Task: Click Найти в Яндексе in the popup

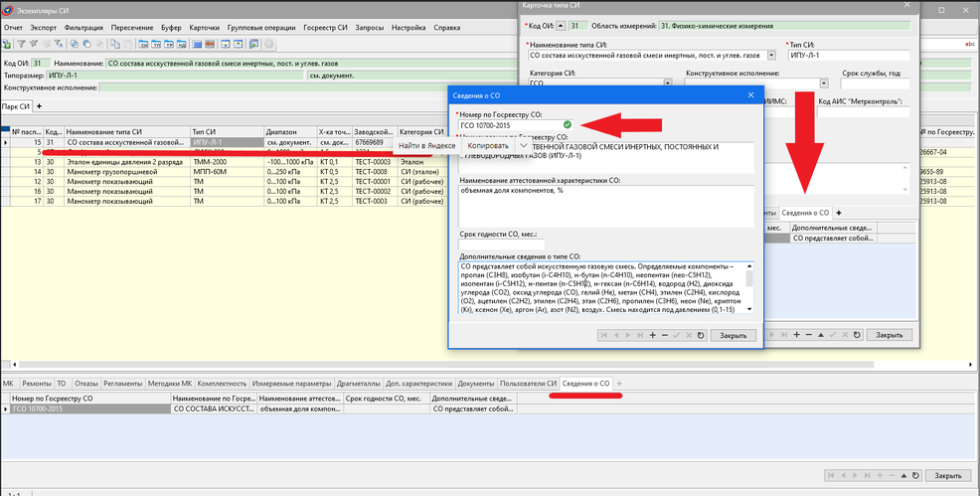Action: [426, 145]
